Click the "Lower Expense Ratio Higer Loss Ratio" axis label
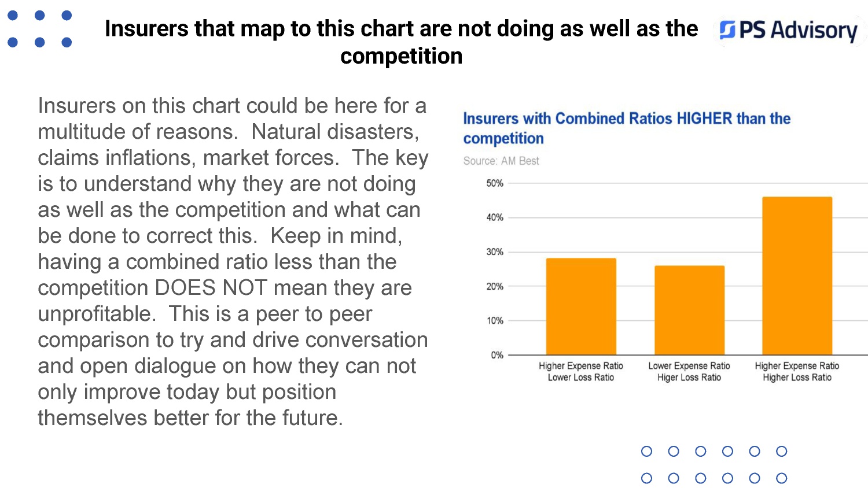The width and height of the screenshot is (868, 488). coord(689,371)
